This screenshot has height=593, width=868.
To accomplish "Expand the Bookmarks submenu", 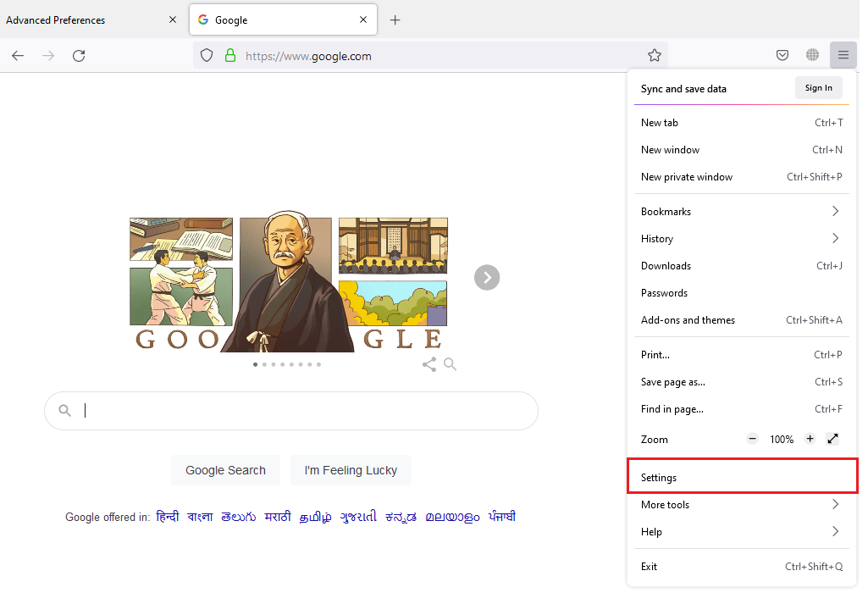I will pos(742,212).
